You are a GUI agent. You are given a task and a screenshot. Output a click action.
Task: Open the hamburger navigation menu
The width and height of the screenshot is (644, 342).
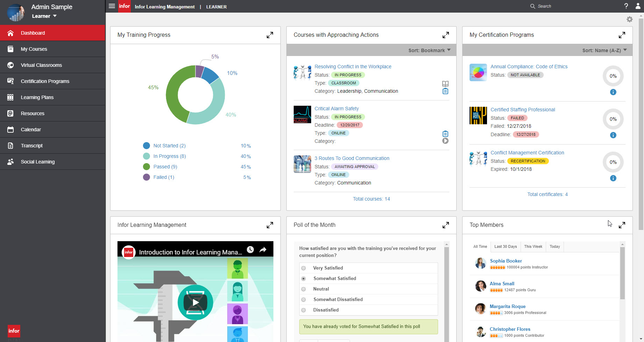[112, 6]
